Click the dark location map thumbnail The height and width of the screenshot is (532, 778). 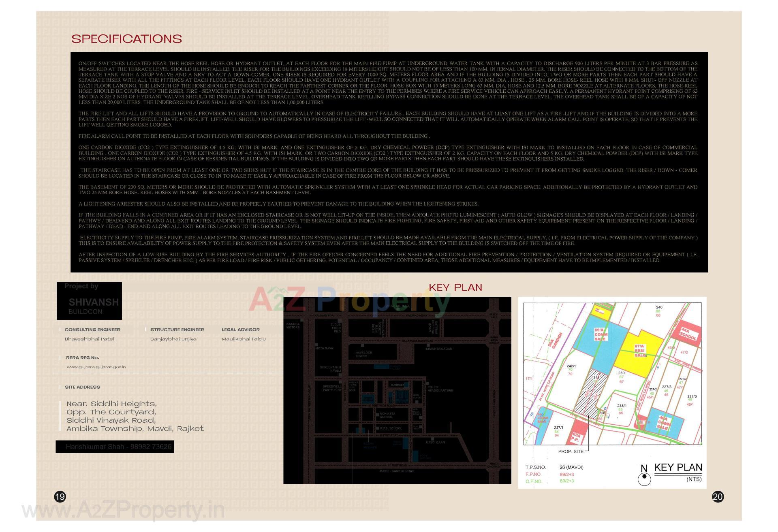tap(397, 390)
